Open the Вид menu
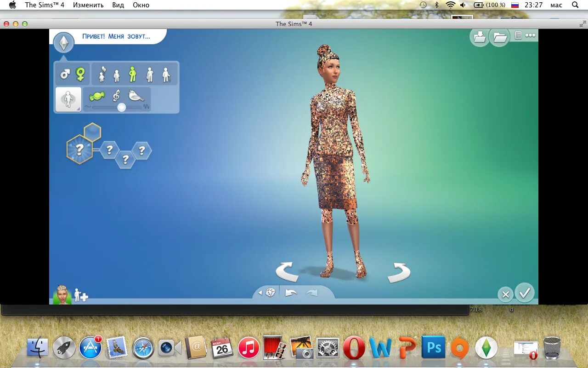This screenshot has width=588, height=368. tap(118, 5)
